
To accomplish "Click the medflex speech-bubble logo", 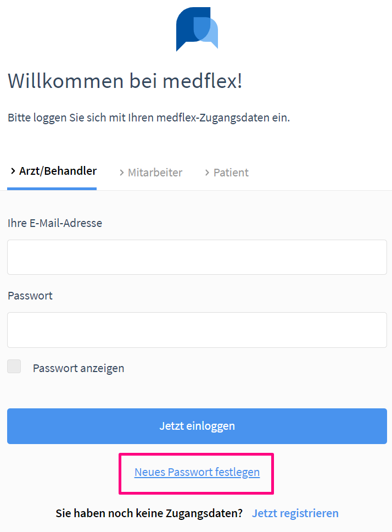I will tap(197, 29).
